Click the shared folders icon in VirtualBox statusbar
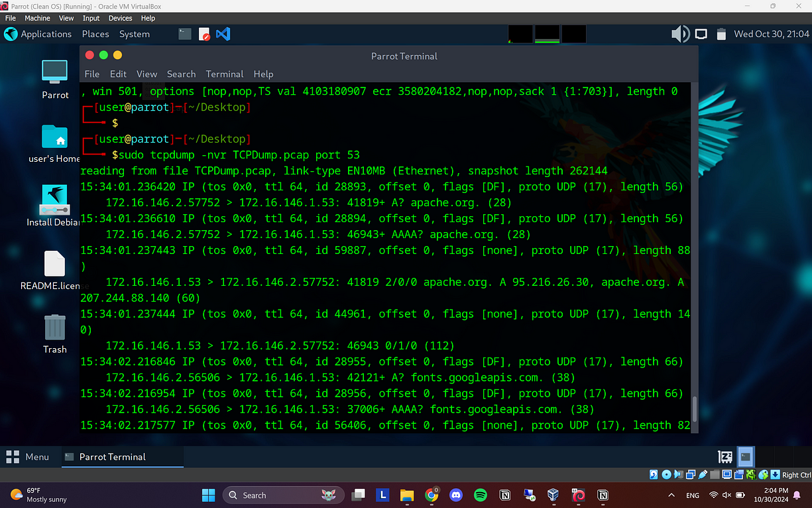This screenshot has width=812, height=508. (x=715, y=474)
